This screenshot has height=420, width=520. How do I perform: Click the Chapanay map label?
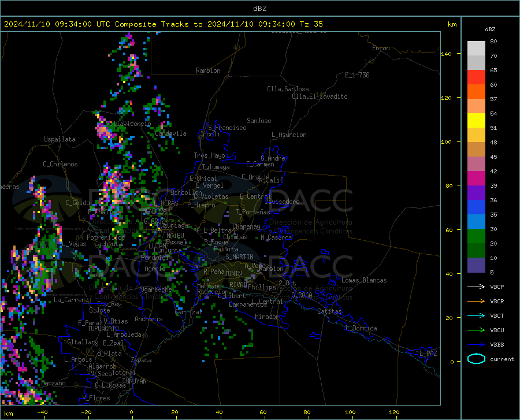click(x=246, y=226)
